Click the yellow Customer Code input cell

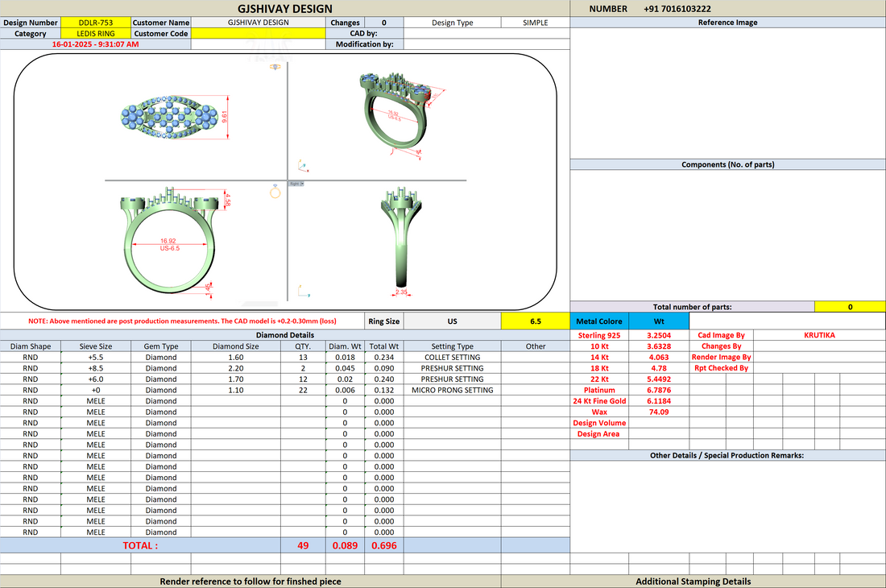click(259, 33)
